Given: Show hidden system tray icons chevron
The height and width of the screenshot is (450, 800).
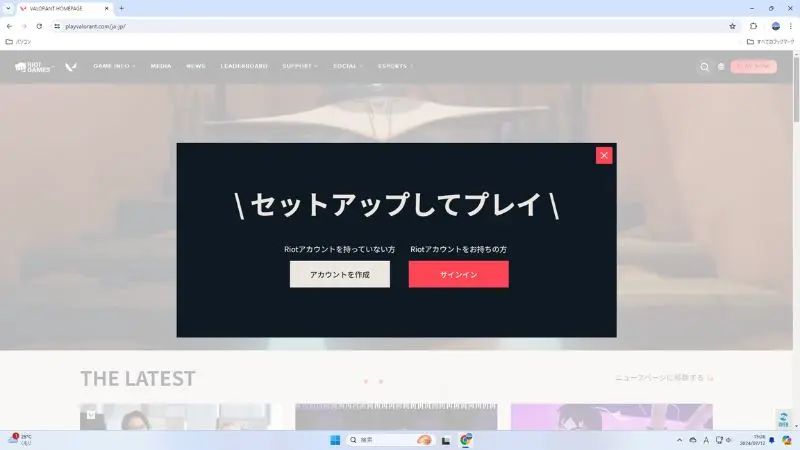Looking at the screenshot, I should [679, 440].
